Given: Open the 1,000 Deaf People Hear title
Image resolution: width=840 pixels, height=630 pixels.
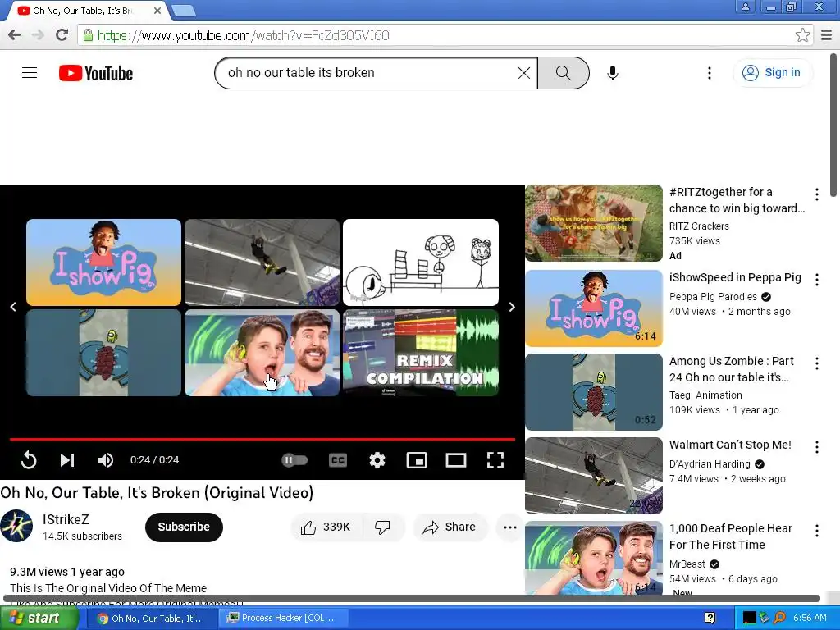Looking at the screenshot, I should (x=731, y=536).
